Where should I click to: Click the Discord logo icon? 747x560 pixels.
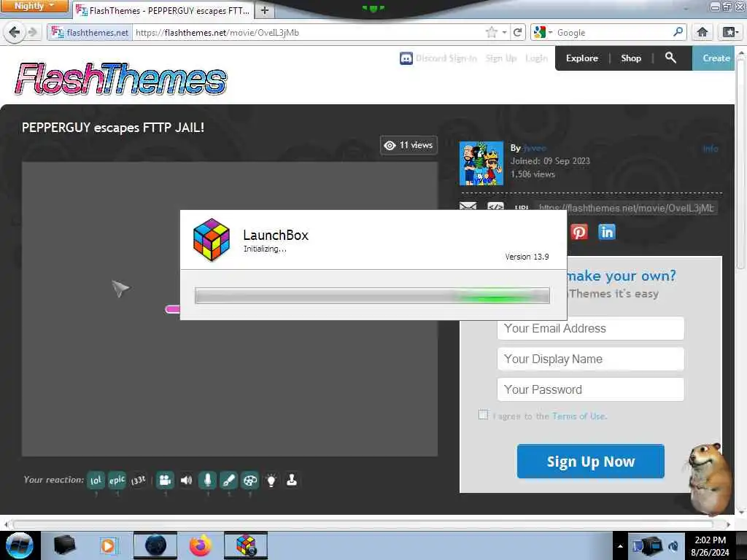click(406, 58)
